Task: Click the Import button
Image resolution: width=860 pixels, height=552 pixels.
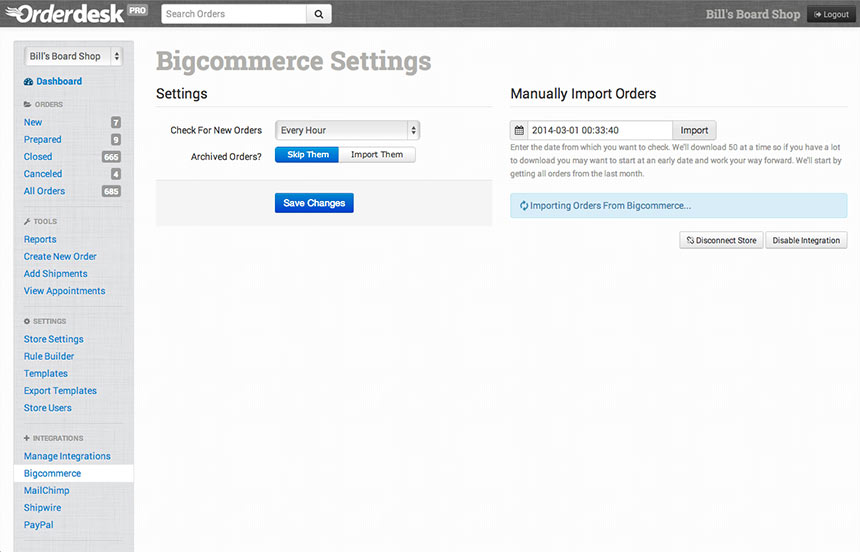Action: [694, 131]
